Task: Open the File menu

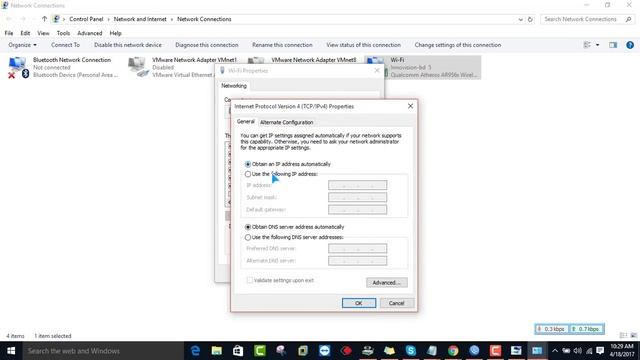Action: click(x=9, y=33)
